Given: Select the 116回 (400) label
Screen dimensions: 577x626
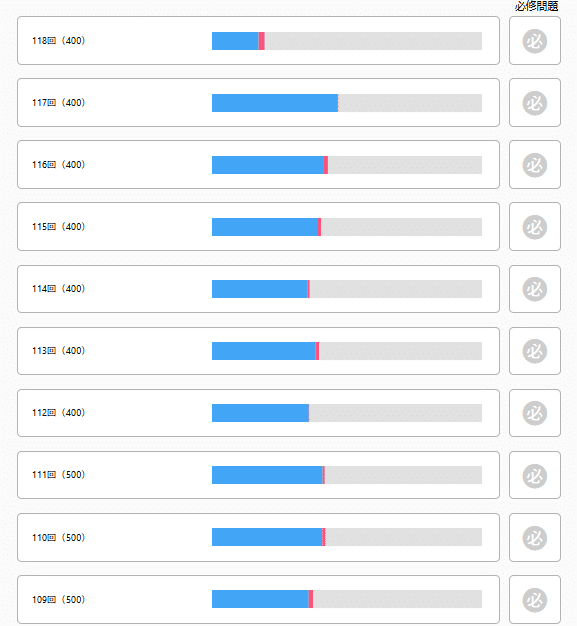Looking at the screenshot, I should [59, 164].
